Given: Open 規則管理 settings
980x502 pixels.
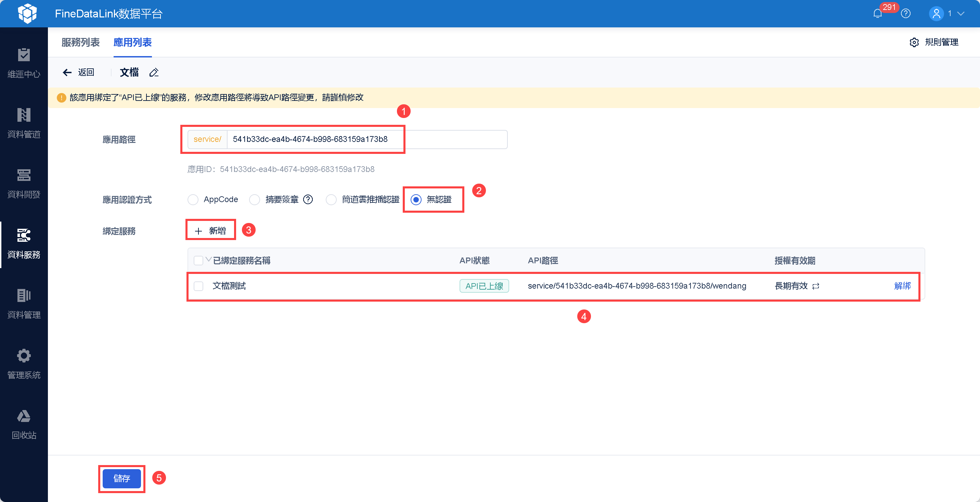Looking at the screenshot, I should [x=934, y=42].
